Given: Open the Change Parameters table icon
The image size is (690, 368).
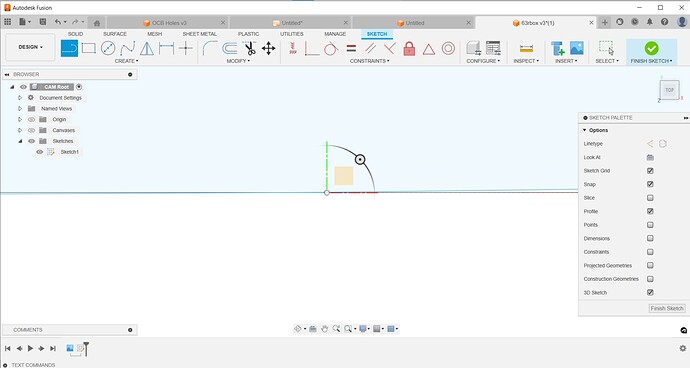Looking at the screenshot, I should [x=493, y=48].
